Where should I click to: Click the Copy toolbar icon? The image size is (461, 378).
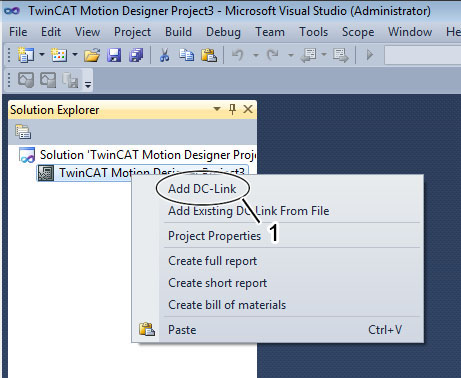click(186, 55)
